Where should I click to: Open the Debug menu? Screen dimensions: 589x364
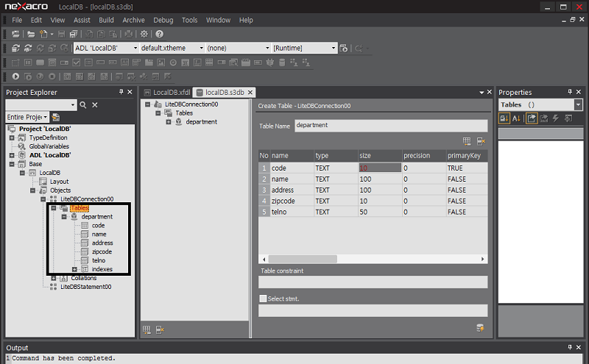tap(163, 21)
